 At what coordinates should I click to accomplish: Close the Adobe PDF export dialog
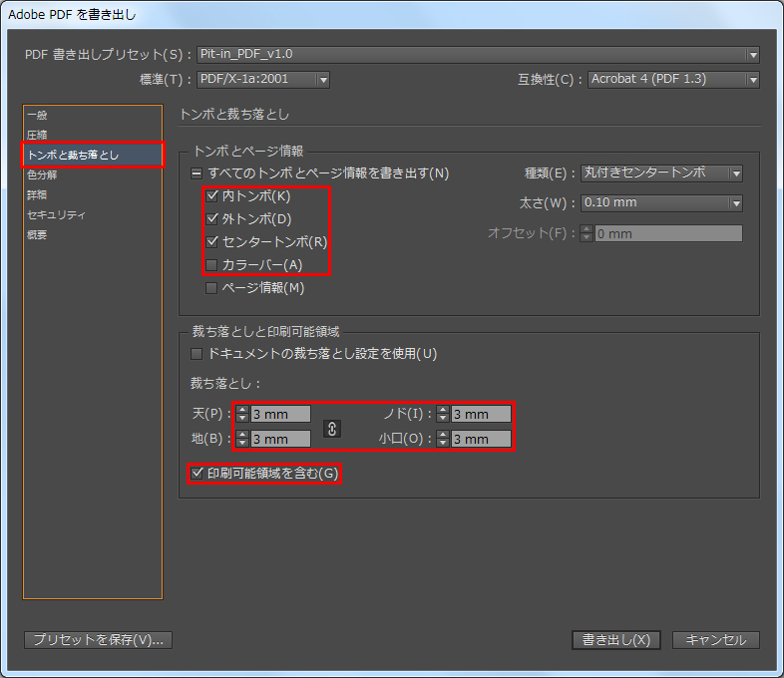pyautogui.click(x=716, y=640)
